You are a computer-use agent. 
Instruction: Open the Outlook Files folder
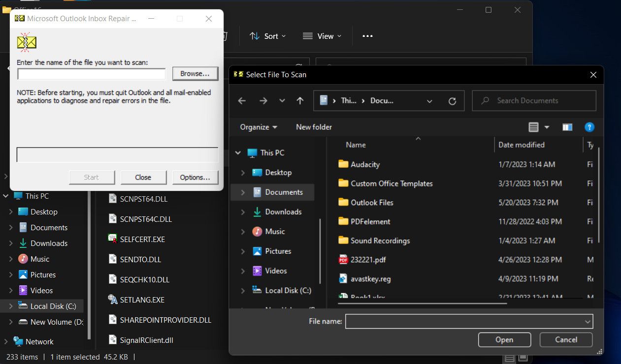[x=371, y=203]
